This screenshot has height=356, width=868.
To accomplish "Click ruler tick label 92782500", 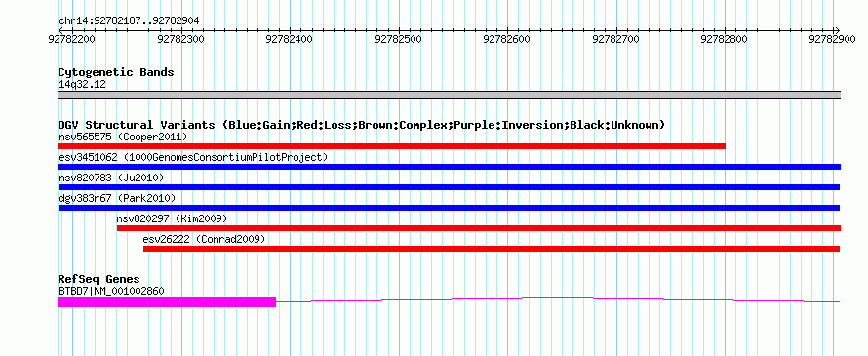I will pos(398,40).
